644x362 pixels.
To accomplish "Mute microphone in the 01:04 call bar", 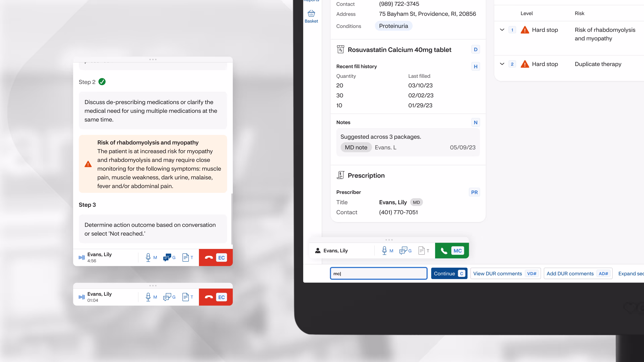I will (148, 297).
